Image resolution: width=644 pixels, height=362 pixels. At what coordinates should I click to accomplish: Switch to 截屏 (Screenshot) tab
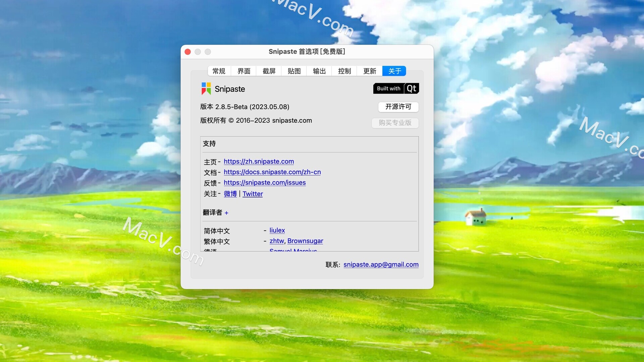[x=269, y=71]
